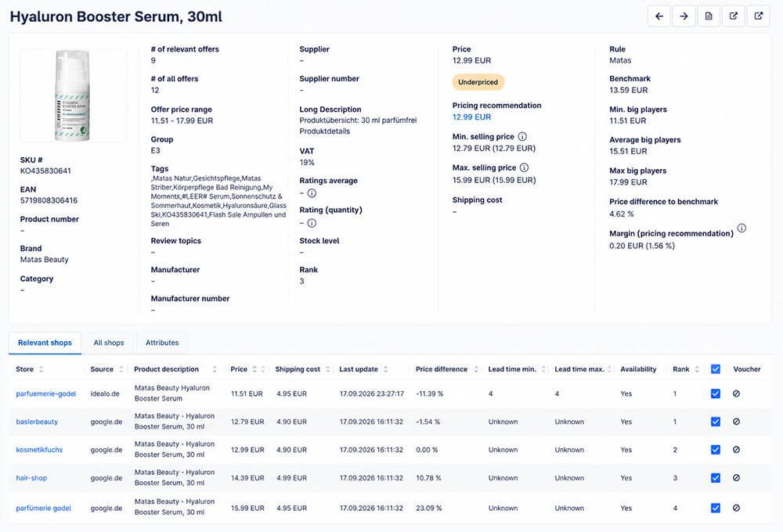
Task: Click the Matas Beauty brand value
Action: (x=45, y=260)
